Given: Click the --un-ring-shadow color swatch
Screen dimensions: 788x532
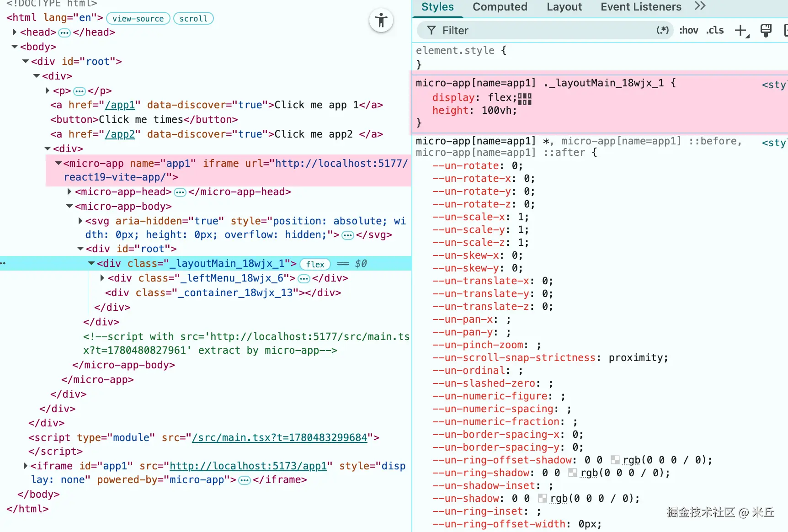Looking at the screenshot, I should pos(573,473).
